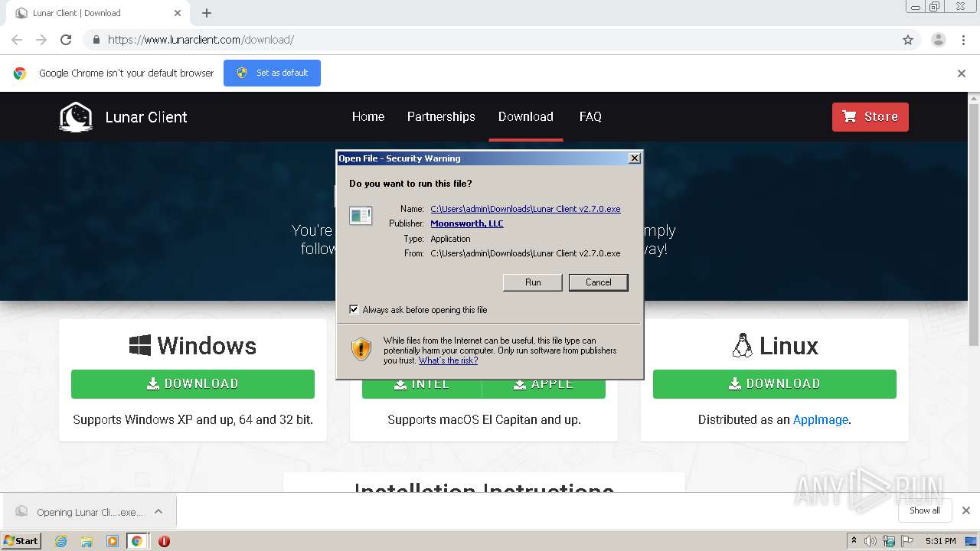The width and height of the screenshot is (980, 551).
Task: Select the Lunar Client Download tab
Action: click(x=97, y=13)
